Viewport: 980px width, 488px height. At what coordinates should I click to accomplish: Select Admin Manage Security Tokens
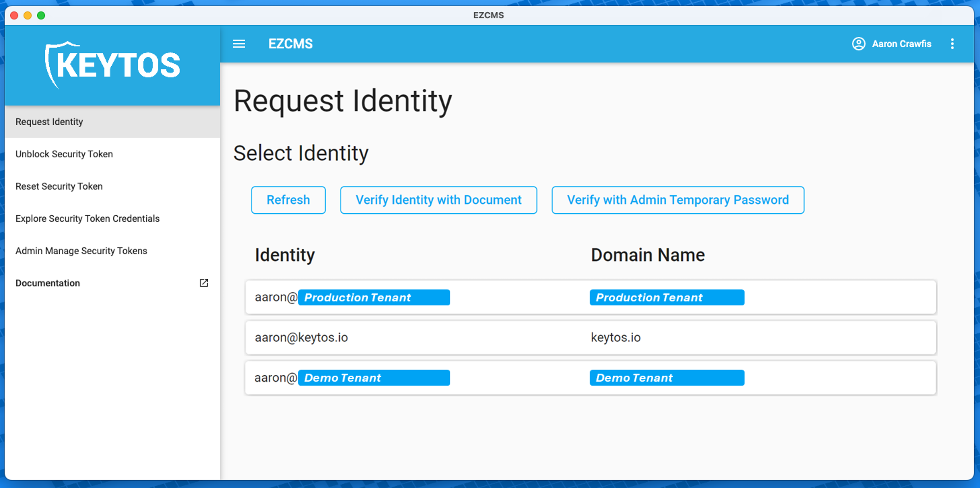tap(81, 251)
